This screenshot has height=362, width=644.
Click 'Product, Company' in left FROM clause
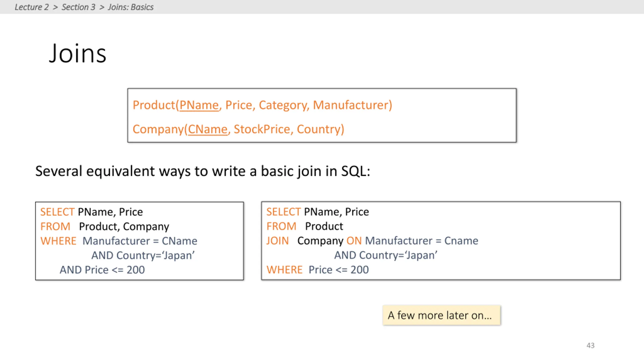(x=124, y=227)
